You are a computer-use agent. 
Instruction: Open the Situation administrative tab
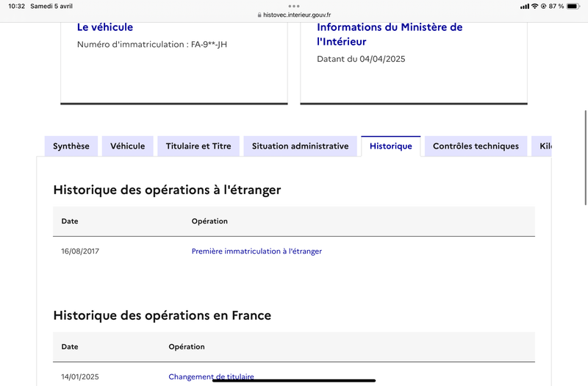click(x=300, y=146)
